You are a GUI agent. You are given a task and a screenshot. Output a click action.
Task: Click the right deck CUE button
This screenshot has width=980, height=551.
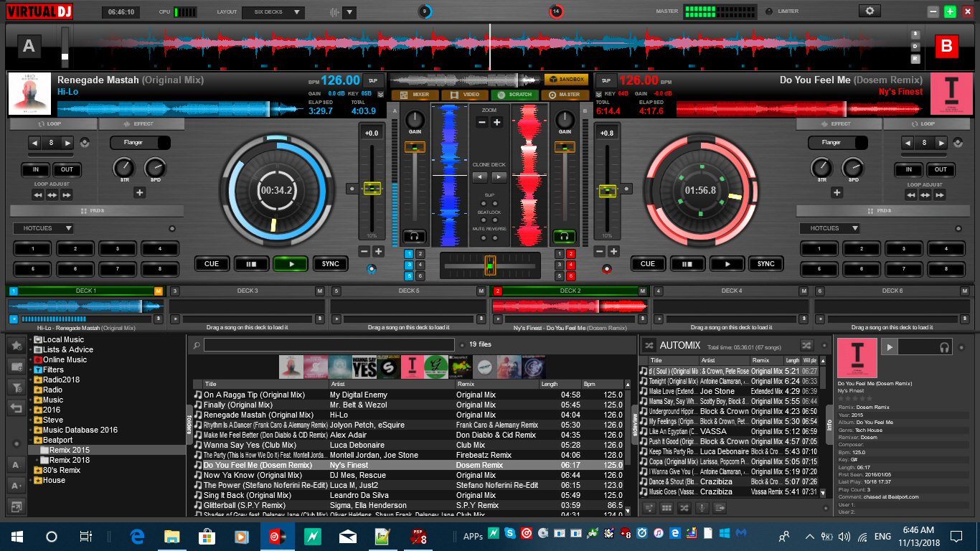(648, 263)
